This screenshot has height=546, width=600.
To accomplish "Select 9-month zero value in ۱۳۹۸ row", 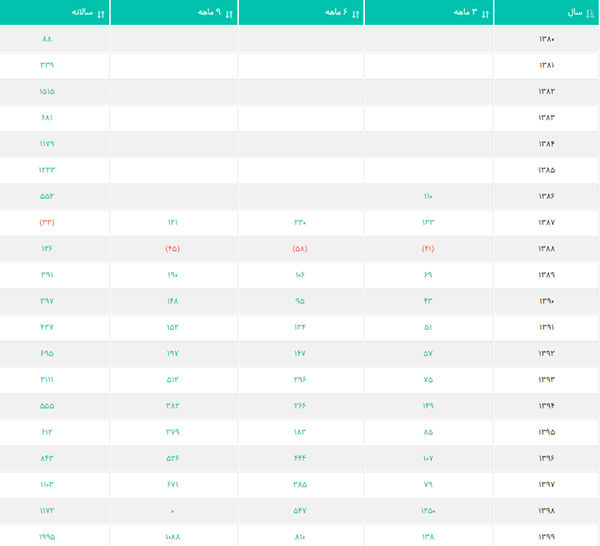I will (172, 511).
